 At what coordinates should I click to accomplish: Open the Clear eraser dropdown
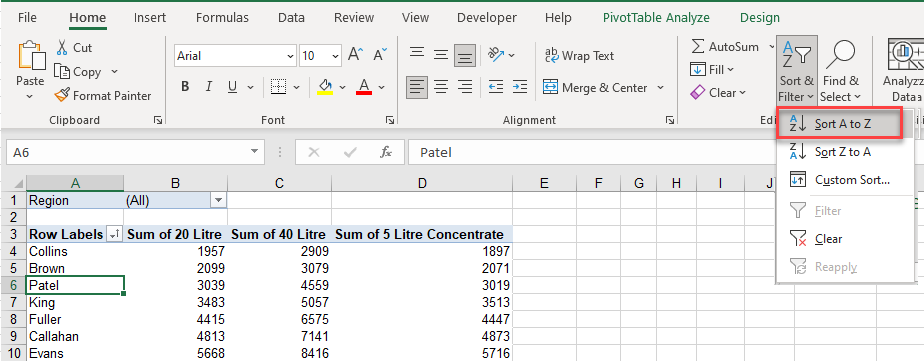click(x=718, y=92)
